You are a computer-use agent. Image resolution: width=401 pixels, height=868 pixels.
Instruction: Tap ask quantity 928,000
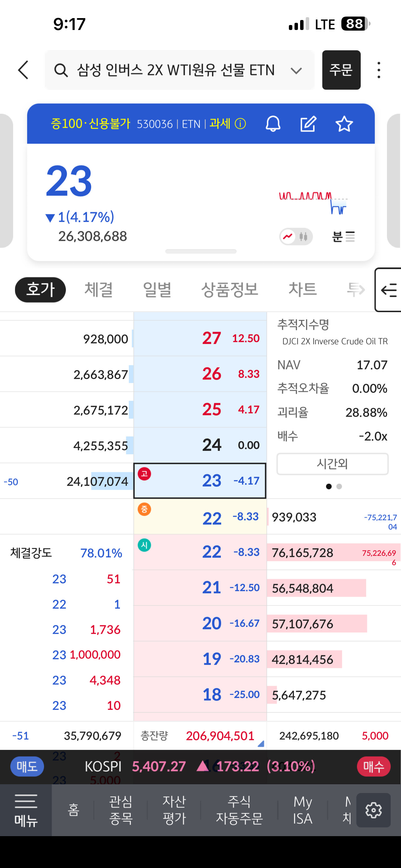(x=106, y=339)
